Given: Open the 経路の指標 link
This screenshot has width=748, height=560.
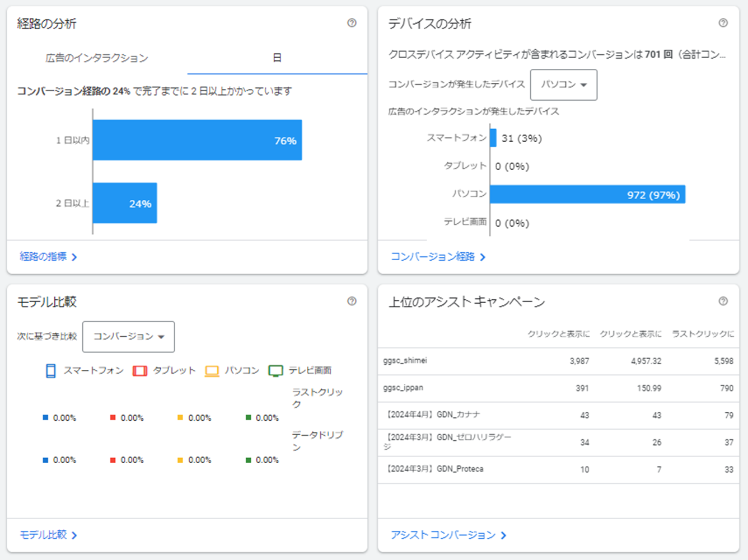Looking at the screenshot, I should [x=43, y=257].
